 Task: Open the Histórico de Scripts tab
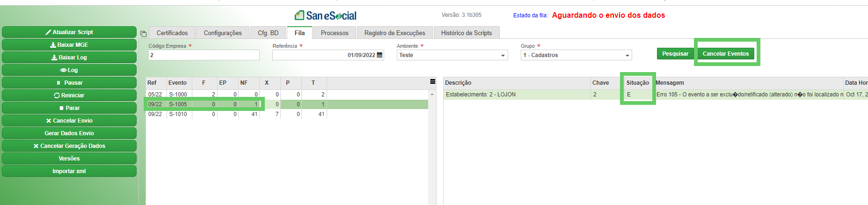pos(467,33)
